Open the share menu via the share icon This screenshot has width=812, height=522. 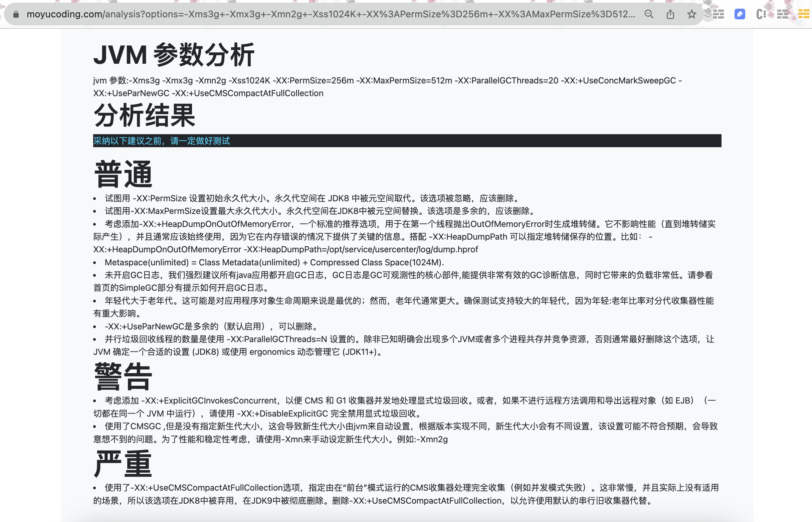(670, 14)
